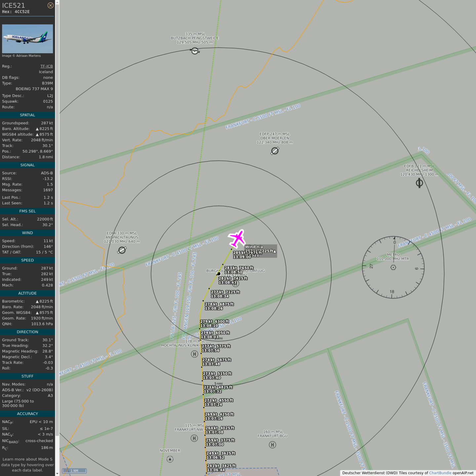Click the EDFP Ober-Moerlen airfield symbol
The height and width of the screenshot is (476, 476).
(x=275, y=151)
